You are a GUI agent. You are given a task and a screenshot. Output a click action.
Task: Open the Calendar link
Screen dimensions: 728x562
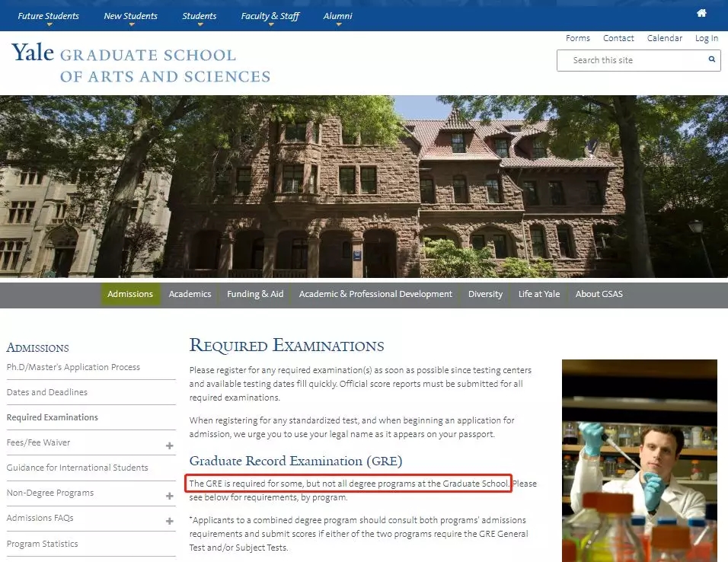pos(664,38)
